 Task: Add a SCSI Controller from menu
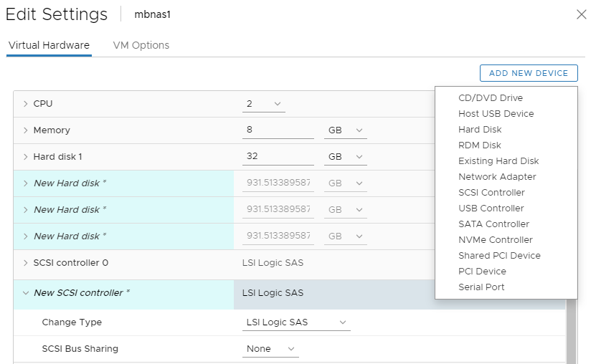(491, 193)
